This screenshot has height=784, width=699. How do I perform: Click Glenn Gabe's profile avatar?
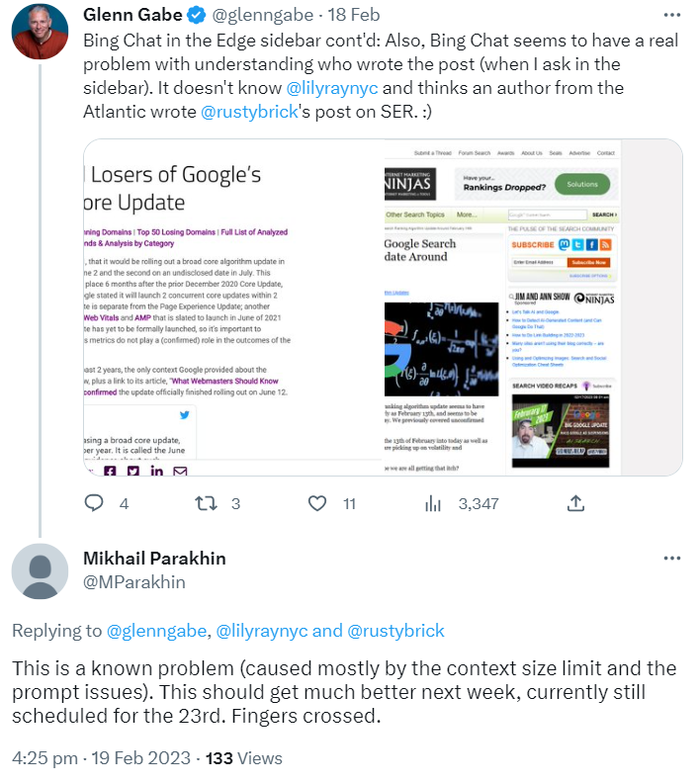[40, 31]
